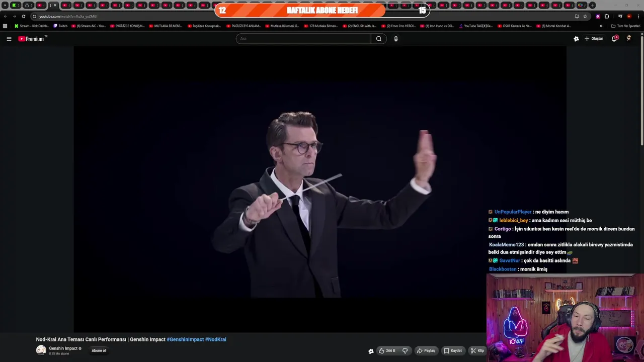The image size is (644, 362).
Task: Open the (5) Mortal Kombat 4 bookmark
Action: pyautogui.click(x=553, y=26)
